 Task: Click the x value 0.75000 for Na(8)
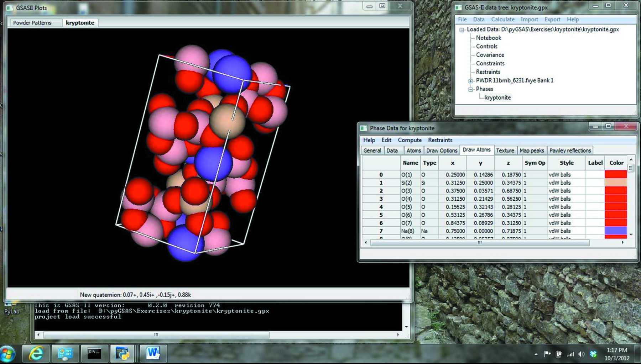click(452, 231)
